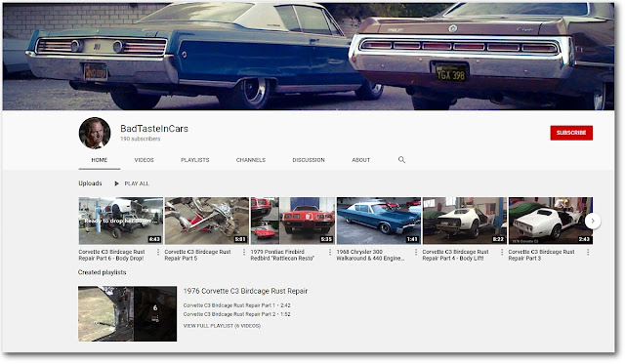
Task: Click the BadTasteInCars channel avatar
Action: click(x=95, y=133)
